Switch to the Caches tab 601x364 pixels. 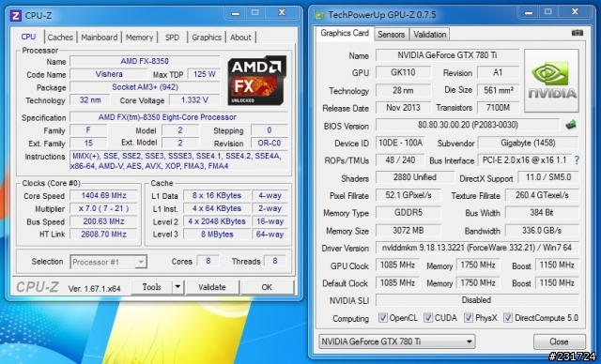click(60, 38)
